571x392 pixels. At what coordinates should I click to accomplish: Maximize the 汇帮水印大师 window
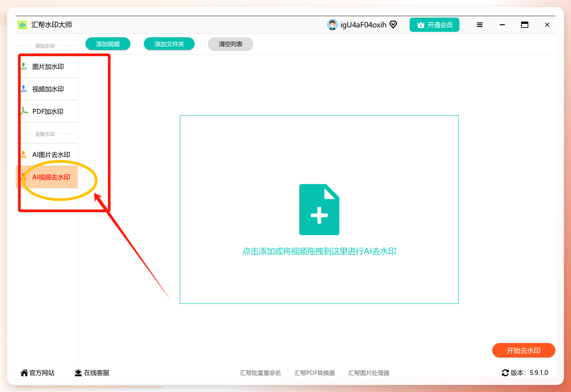pyautogui.click(x=525, y=25)
